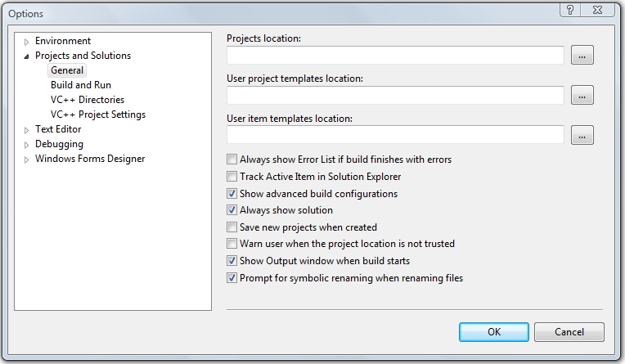The height and width of the screenshot is (364, 625).
Task: Expand the Text Editor node
Action: coord(27,130)
